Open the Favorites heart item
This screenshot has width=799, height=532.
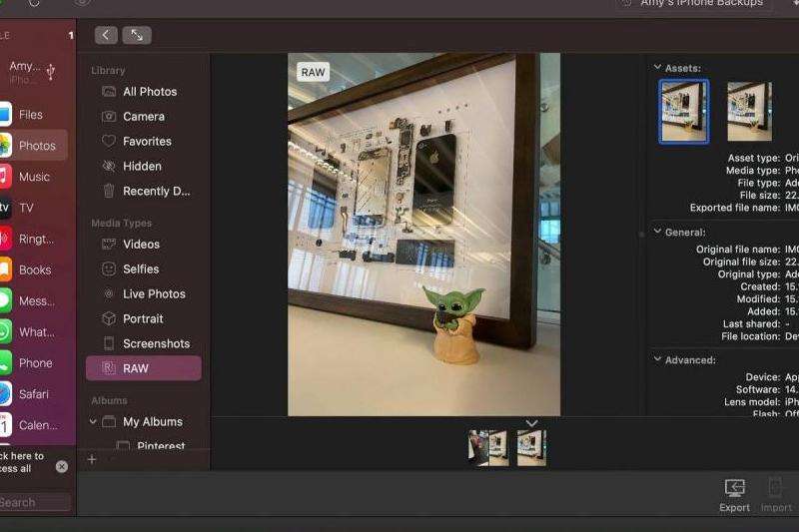tap(144, 142)
